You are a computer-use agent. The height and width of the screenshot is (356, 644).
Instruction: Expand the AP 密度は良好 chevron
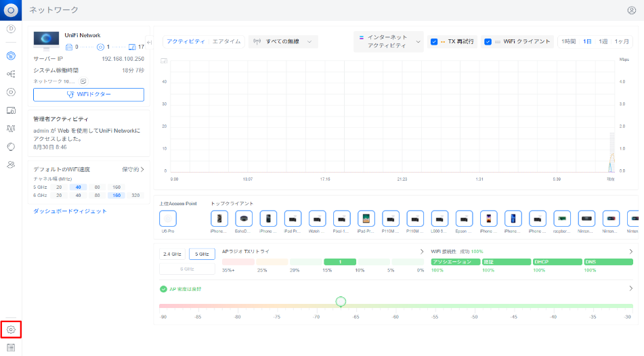(x=631, y=289)
